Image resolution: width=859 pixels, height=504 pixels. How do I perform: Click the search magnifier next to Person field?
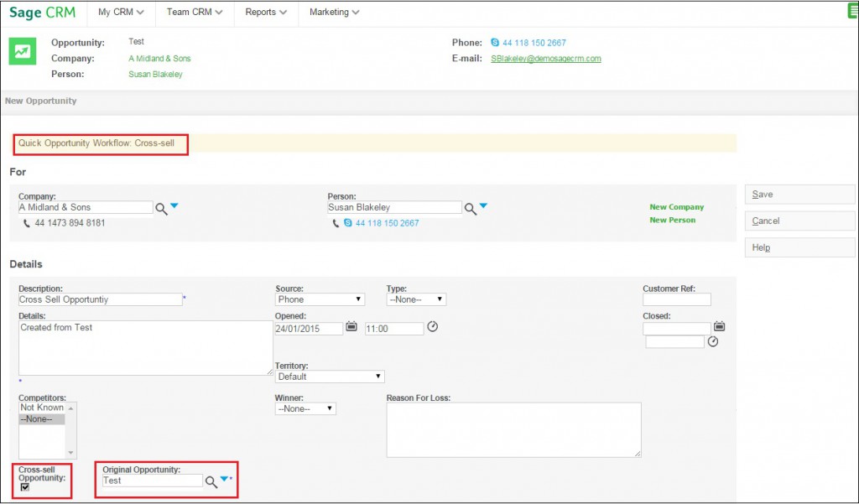coord(471,208)
